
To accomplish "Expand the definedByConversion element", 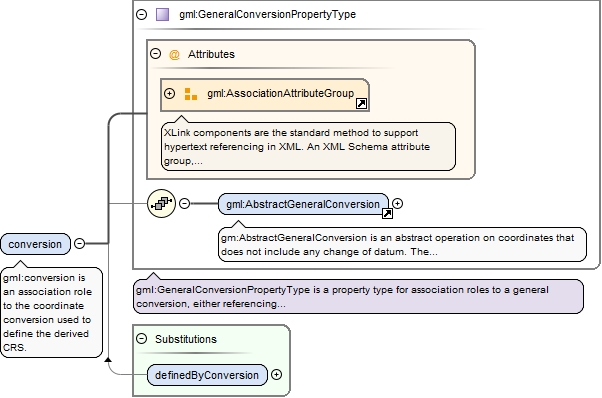I will click(x=276, y=375).
